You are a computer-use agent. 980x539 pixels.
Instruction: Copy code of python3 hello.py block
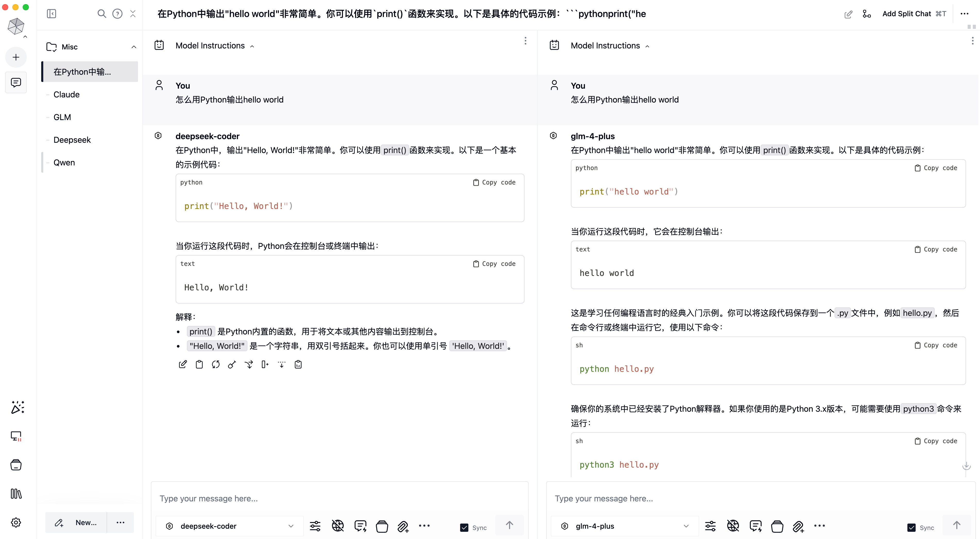coord(936,441)
